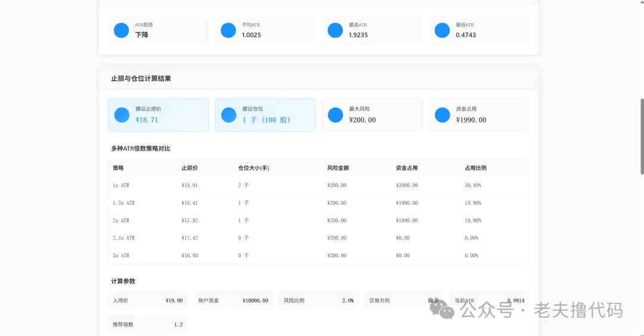This screenshot has height=336, width=644.
Task: Click the blue circle icon beside 最低ATR
Action: [442, 30]
